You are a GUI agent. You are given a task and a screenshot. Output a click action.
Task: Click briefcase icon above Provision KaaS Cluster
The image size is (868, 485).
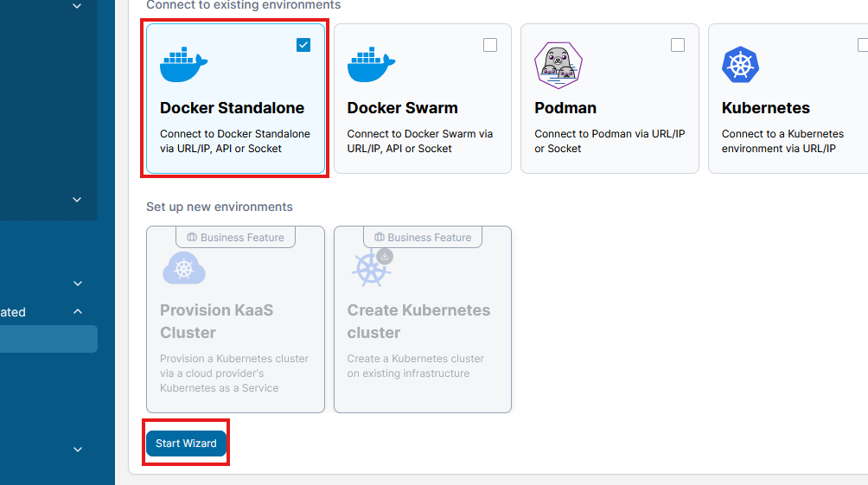click(x=192, y=237)
